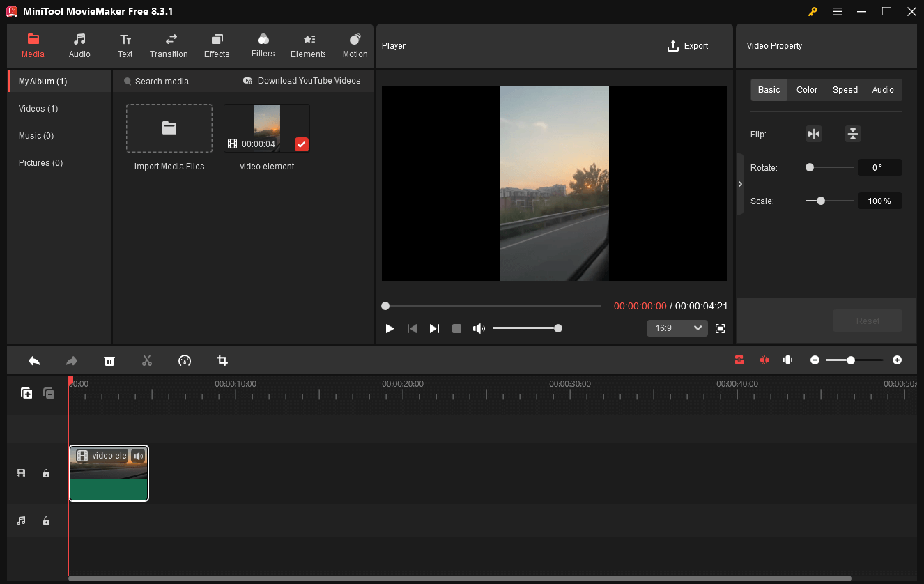Open the hamburger menu in title bar
Viewport: 924px width, 584px height.
[x=837, y=11]
